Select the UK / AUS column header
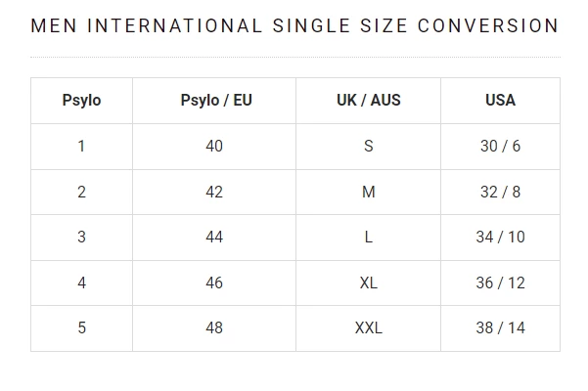This screenshot has height=391, width=588. (x=368, y=101)
